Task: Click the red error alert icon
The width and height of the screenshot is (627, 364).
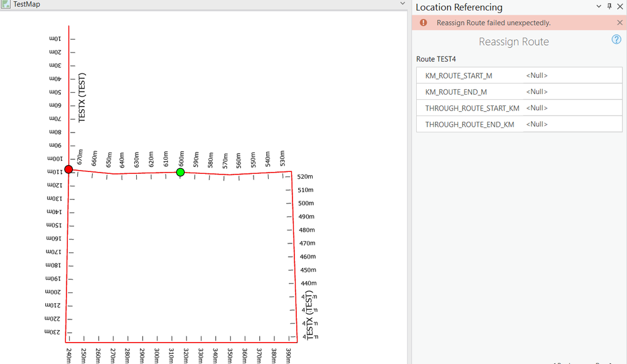Action: pos(423,23)
